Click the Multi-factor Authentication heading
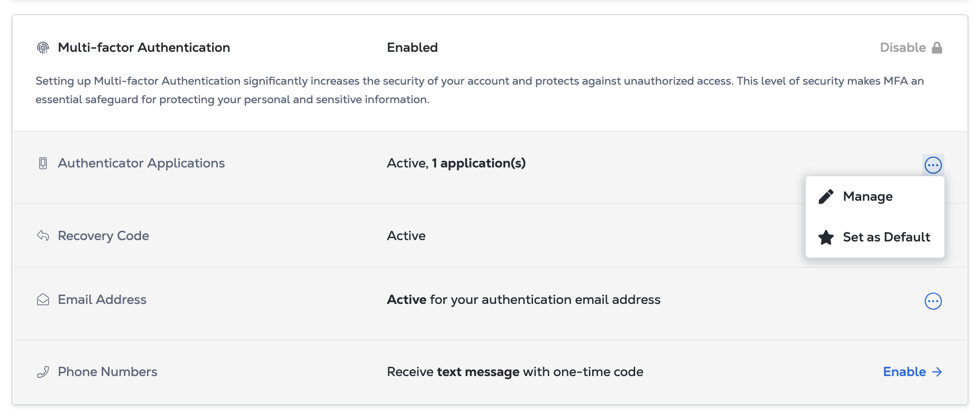 click(144, 48)
